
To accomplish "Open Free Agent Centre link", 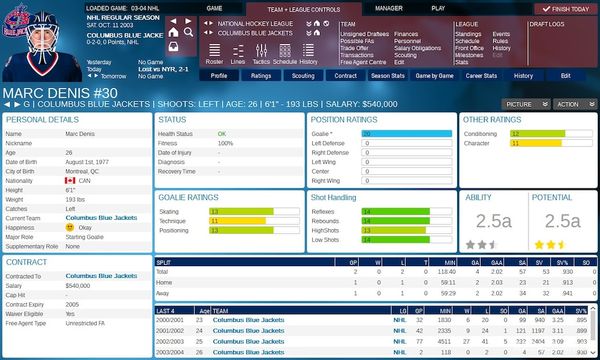I will click(363, 62).
